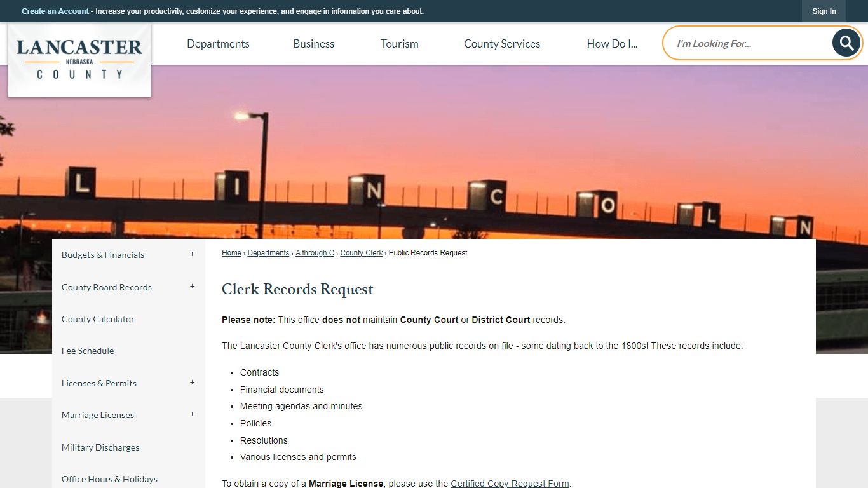The width and height of the screenshot is (868, 488).
Task: Open County Calculator sidebar link
Action: (98, 319)
